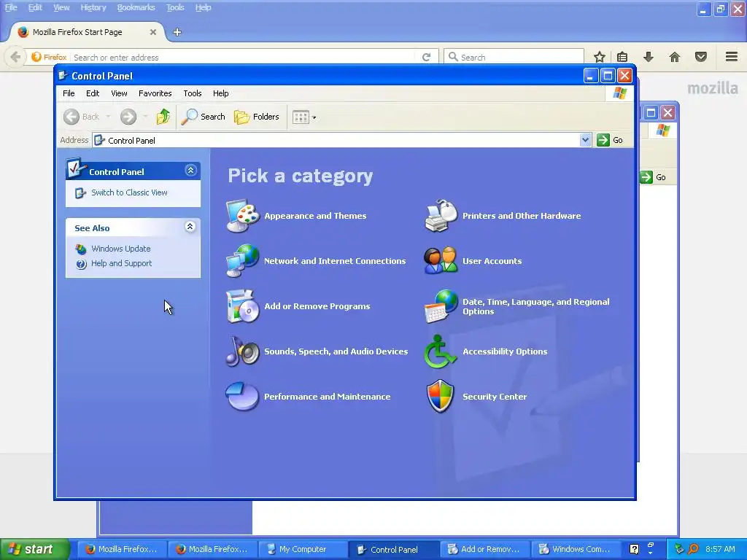Collapse the See Also sidebar section
Viewport: 747px width, 560px height.
[x=190, y=227]
